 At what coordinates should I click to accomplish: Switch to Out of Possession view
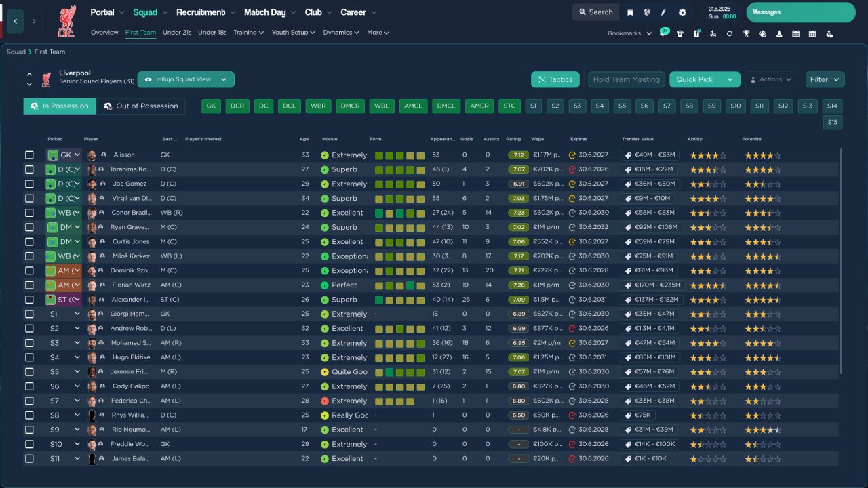pyautogui.click(x=141, y=106)
